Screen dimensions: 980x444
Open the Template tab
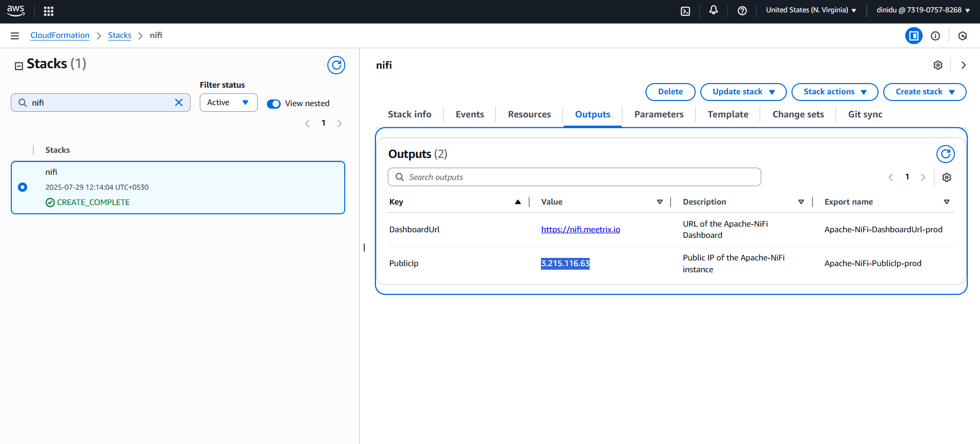(x=728, y=114)
